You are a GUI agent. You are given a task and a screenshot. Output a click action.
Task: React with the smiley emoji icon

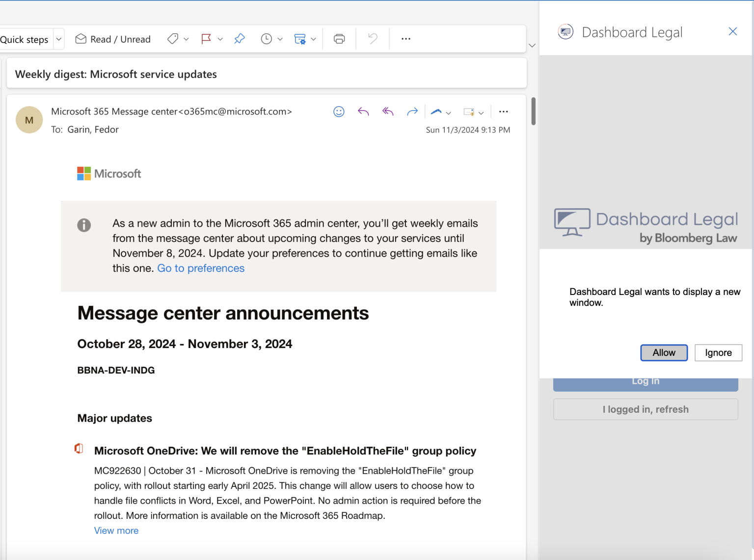339,111
